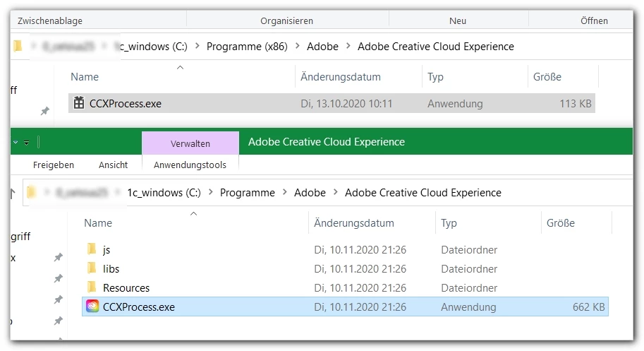Open quick access toolbar dropdown in green title bar
644x351 pixels.
click(x=26, y=143)
